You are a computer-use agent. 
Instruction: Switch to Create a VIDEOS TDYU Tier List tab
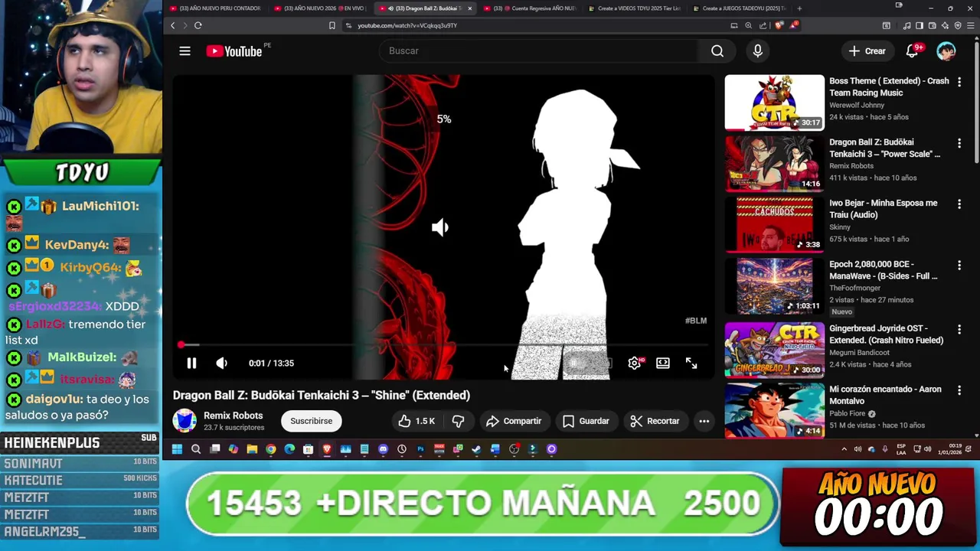635,8
